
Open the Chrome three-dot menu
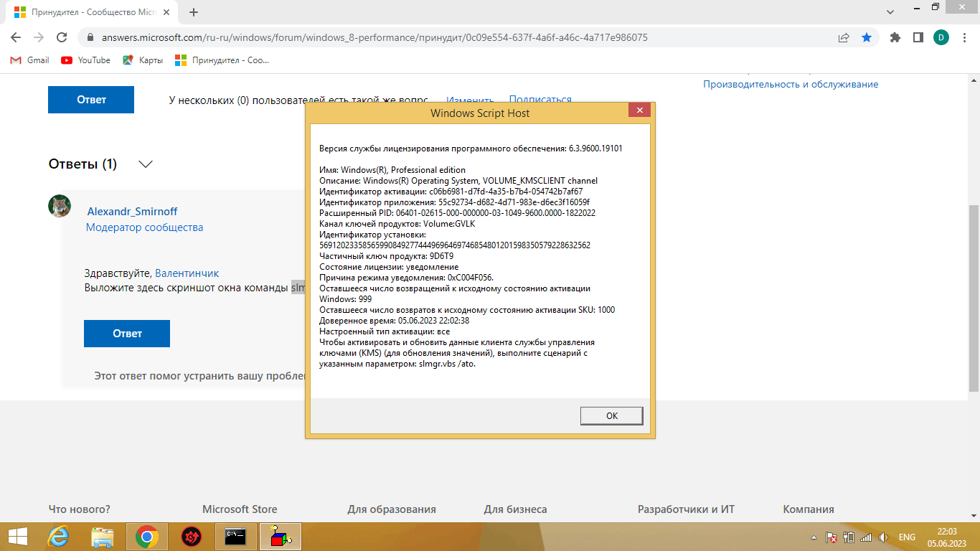pos(963,37)
